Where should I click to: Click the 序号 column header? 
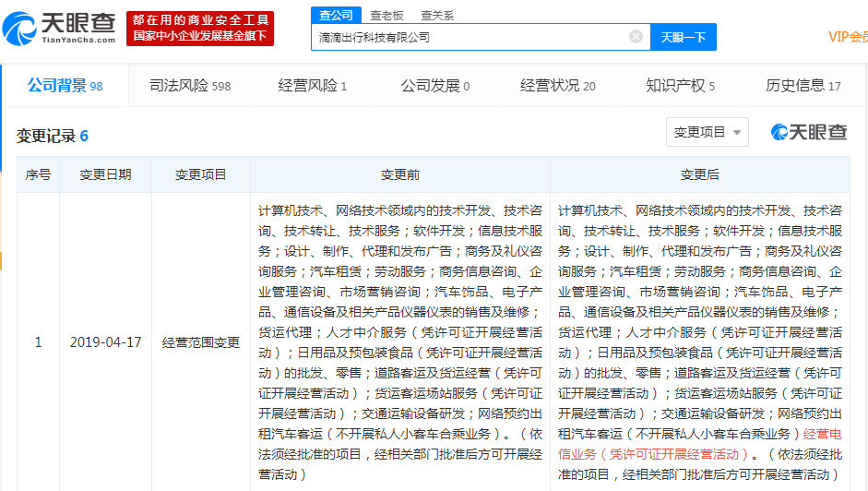click(x=38, y=174)
